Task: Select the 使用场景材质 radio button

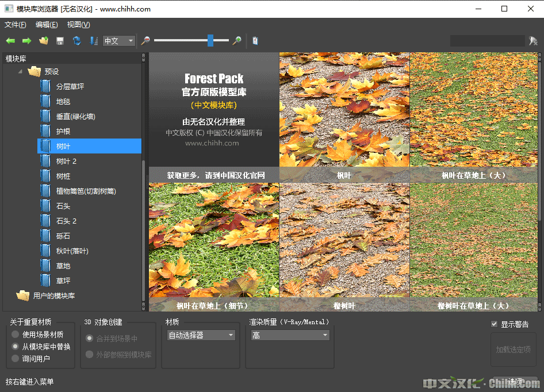Action: click(x=16, y=335)
